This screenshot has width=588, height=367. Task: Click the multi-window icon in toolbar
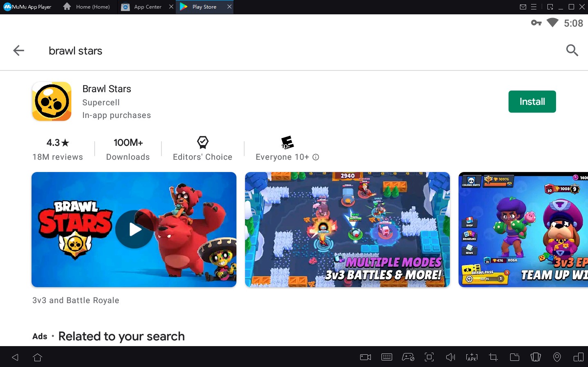tap(578, 357)
